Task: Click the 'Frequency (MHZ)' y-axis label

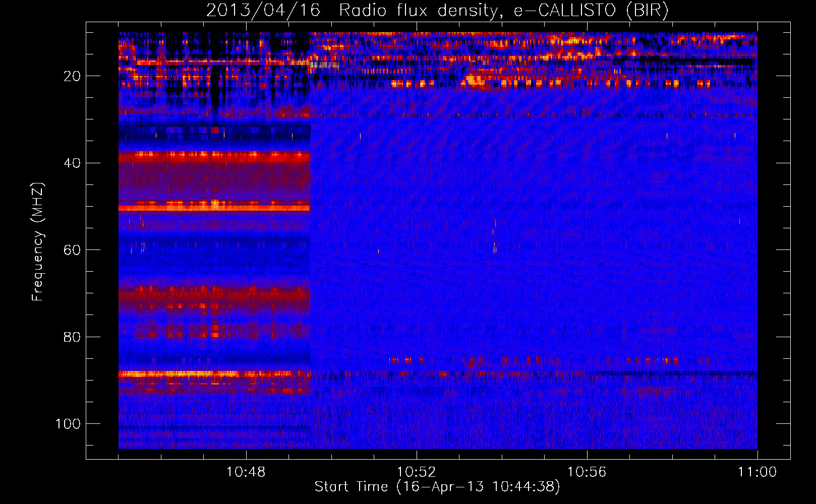Action: click(x=38, y=242)
